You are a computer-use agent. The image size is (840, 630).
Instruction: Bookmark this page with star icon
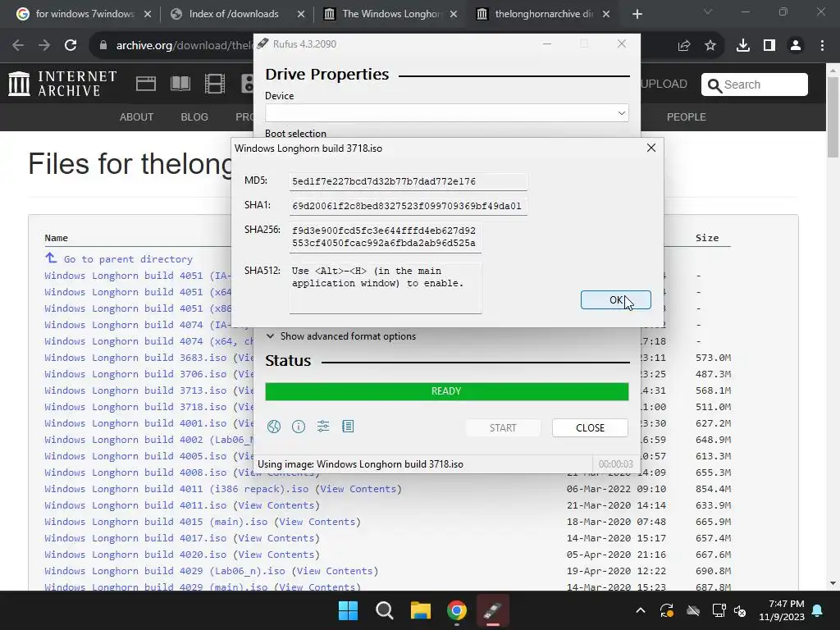[x=710, y=46]
